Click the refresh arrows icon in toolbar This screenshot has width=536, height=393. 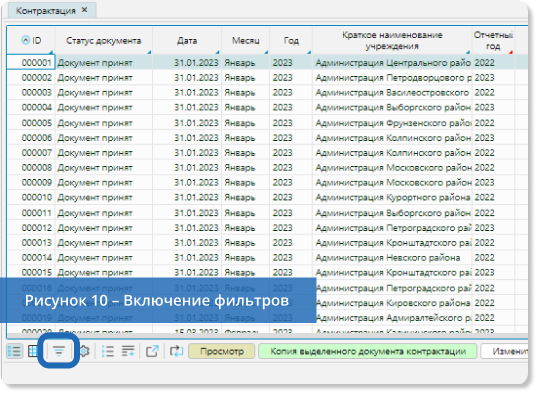coord(176,351)
